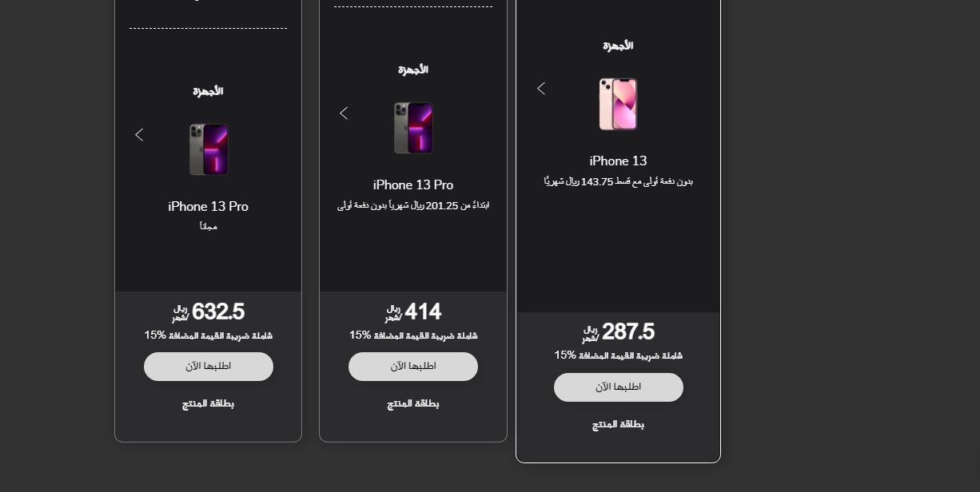Screen dimensions: 980x492
Task: Click iPhone 13 Pro name above مجاناً text
Action: click(208, 206)
